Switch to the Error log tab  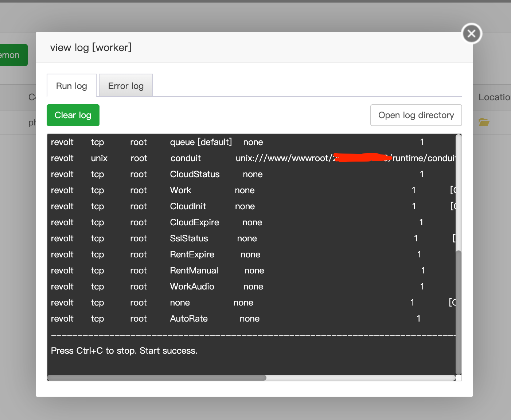pos(126,86)
